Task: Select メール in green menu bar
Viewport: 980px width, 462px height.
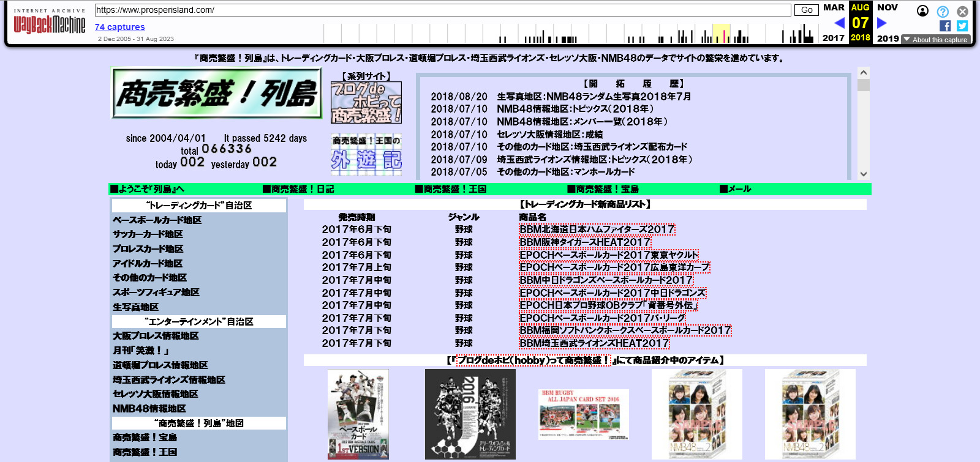Action: (735, 189)
